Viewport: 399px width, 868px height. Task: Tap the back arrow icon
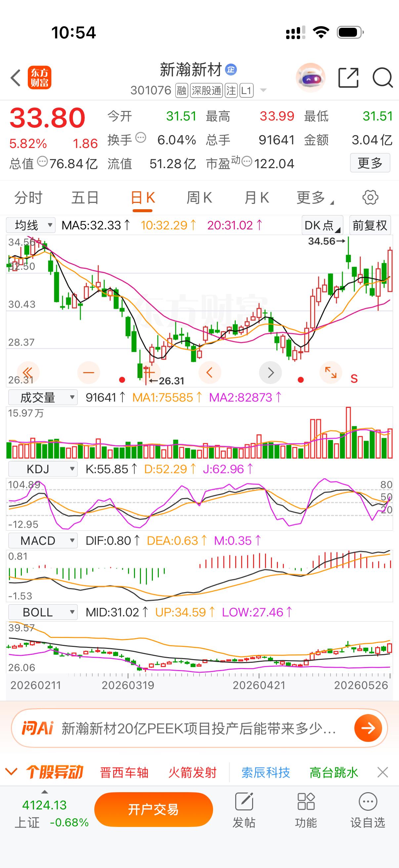(x=16, y=78)
